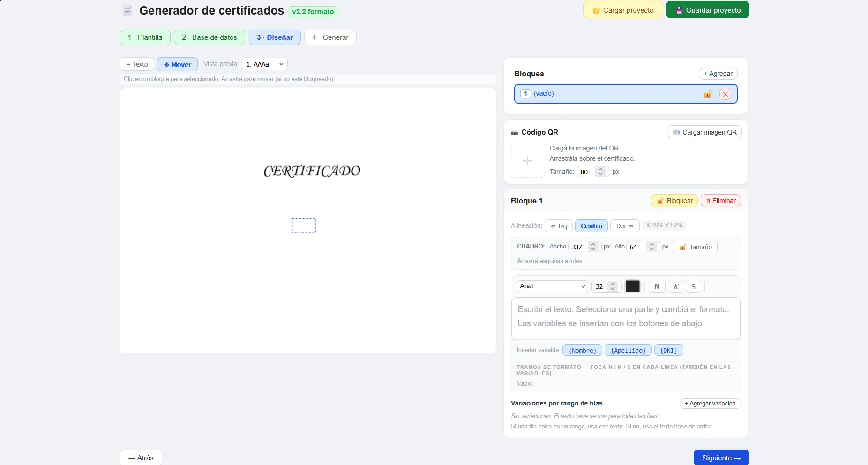Open the black text color swatch
868x465 pixels.
click(x=633, y=286)
